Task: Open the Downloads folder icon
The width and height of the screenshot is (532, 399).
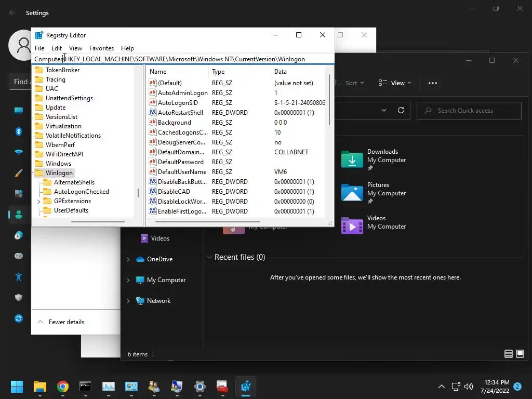Action: click(x=352, y=159)
